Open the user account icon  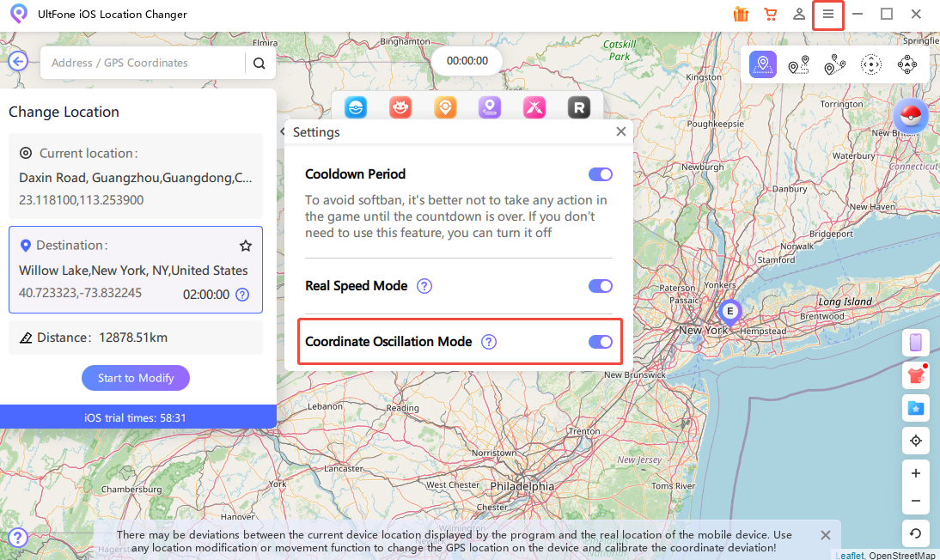point(798,14)
